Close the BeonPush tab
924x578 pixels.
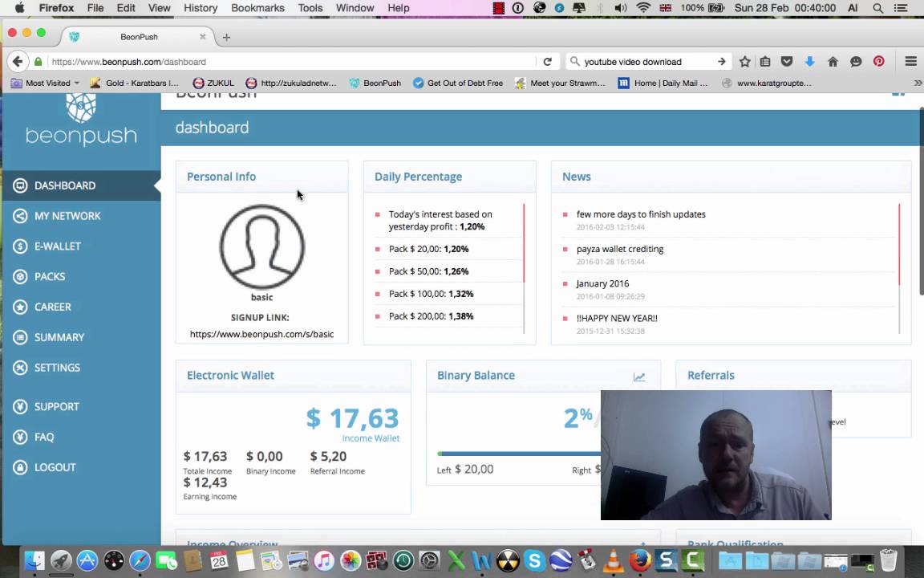tap(202, 37)
